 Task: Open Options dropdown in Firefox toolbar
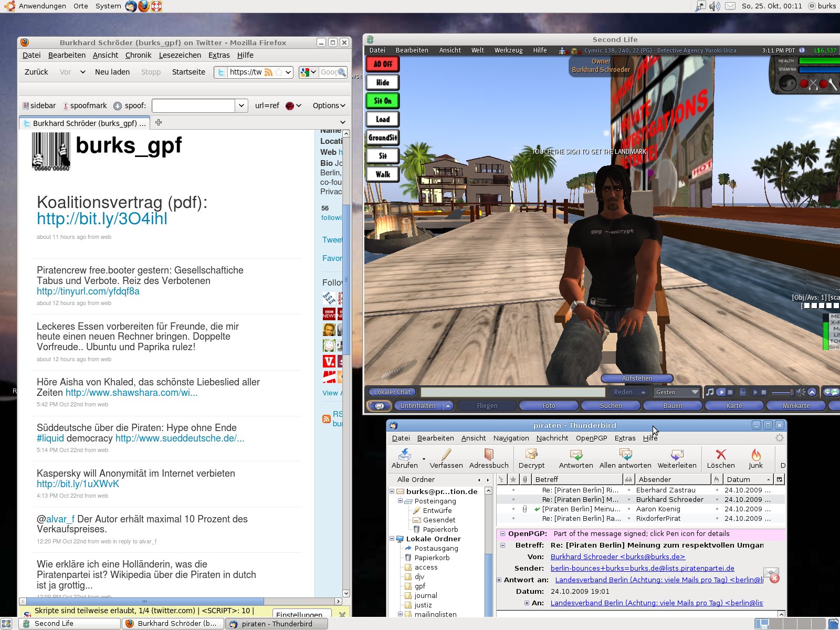[329, 106]
